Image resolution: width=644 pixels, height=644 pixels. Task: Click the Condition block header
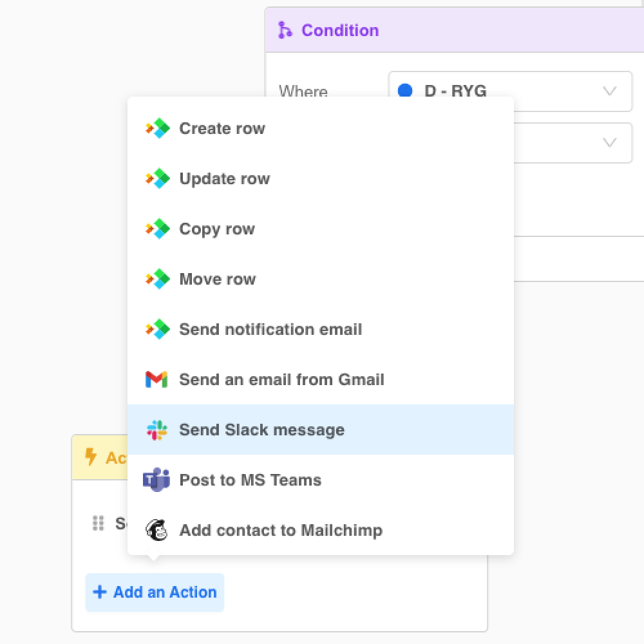(x=451, y=30)
